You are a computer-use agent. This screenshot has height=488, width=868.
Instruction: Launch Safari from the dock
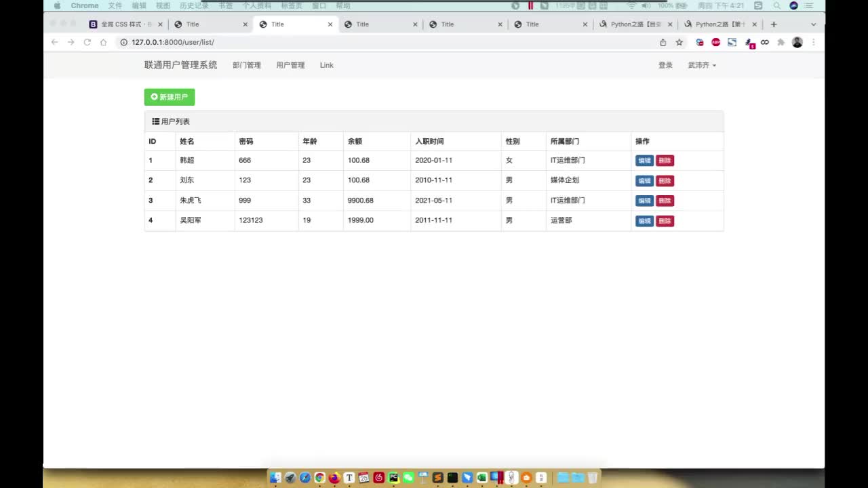coord(305,477)
